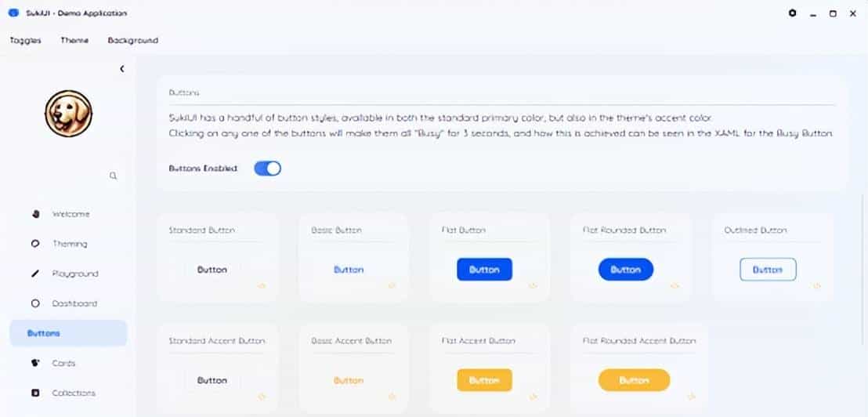
Task: Click the Welcome hand icon
Action: click(35, 214)
